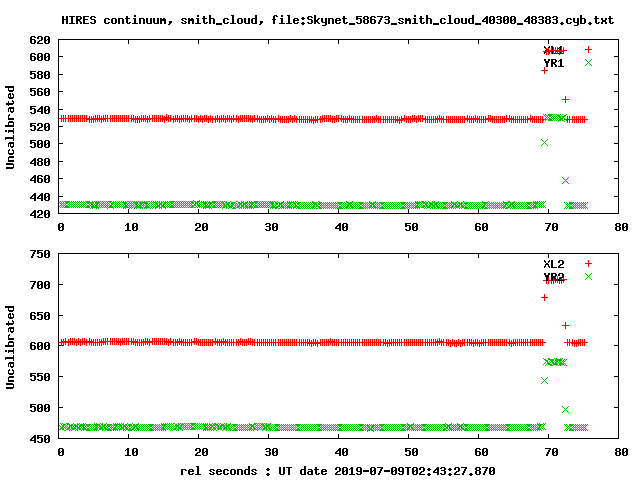Click the 460 tick on top plot
The image size is (640, 480).
click(x=40, y=179)
